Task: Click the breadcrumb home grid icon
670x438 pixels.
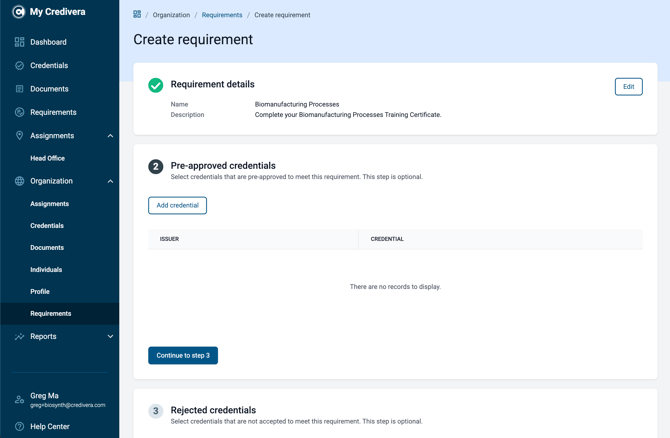Action: click(137, 14)
